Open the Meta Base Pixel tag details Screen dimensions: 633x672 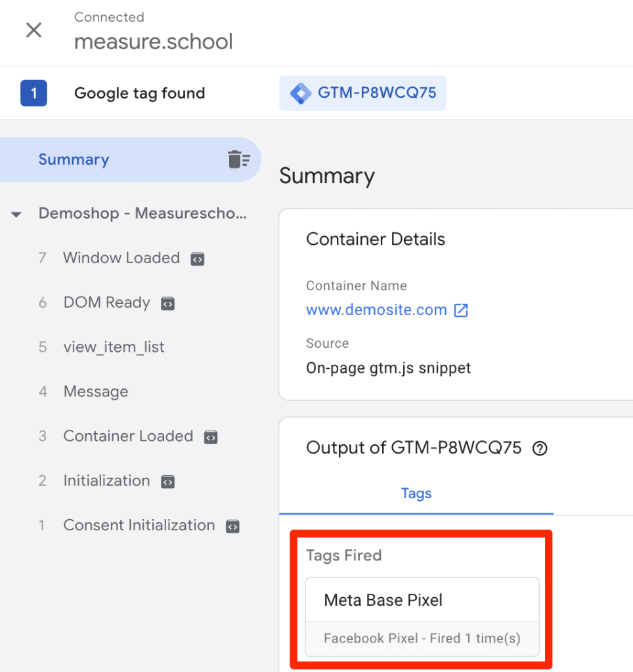(383, 599)
